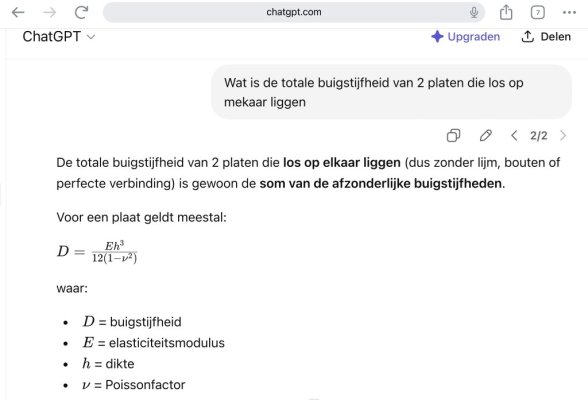Click the Poissonfactor list item
Viewport: 588px width, 400px height.
[134, 385]
